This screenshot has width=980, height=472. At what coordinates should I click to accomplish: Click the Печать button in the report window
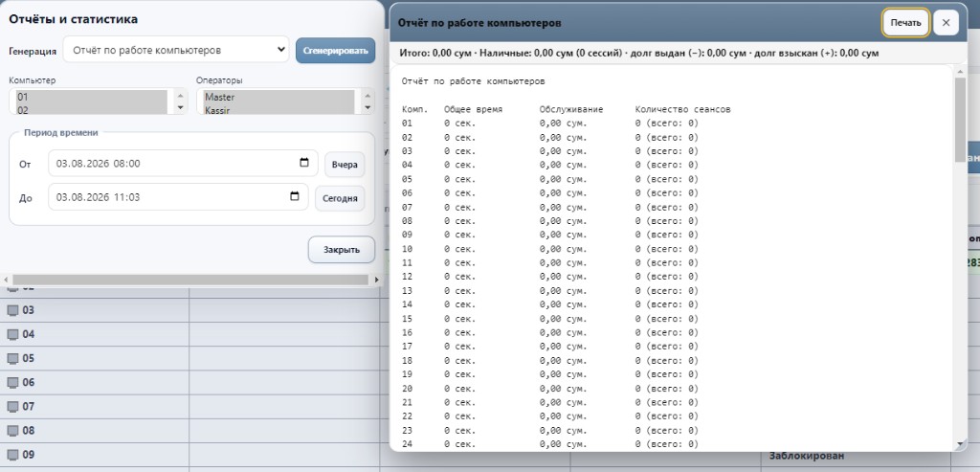coord(905,23)
